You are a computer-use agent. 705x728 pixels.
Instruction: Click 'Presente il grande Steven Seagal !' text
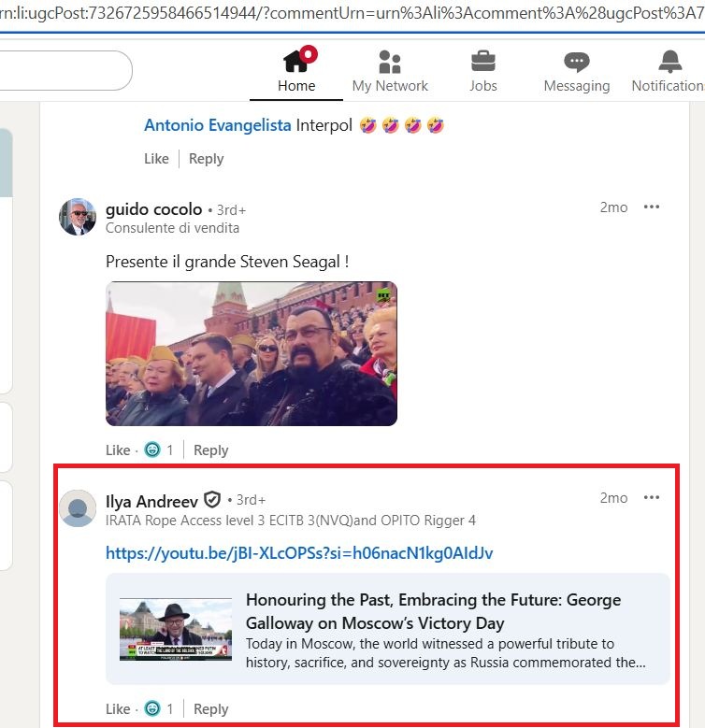pos(227,262)
